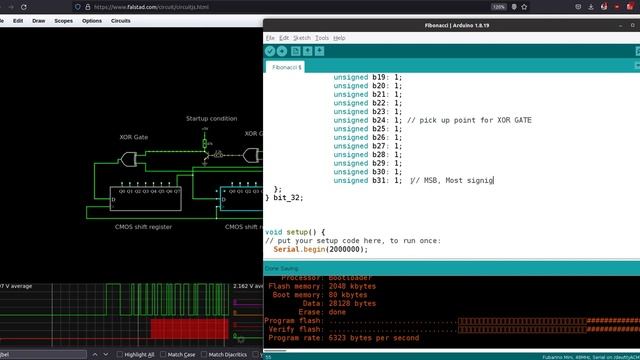The height and width of the screenshot is (360, 640).
Task: Click the find bar search text field
Action: click(43, 354)
